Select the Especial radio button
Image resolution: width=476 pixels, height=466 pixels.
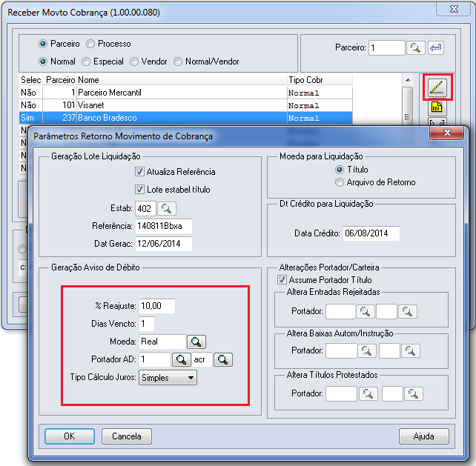86,61
